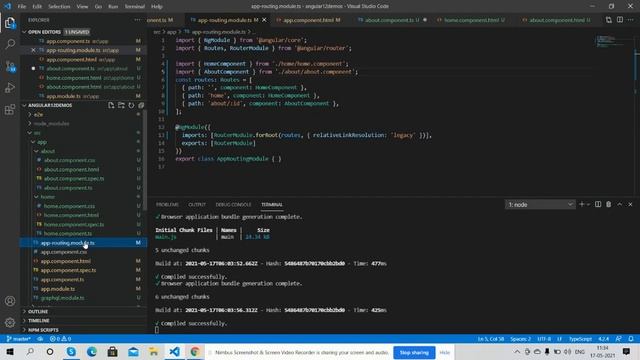Image resolution: width=640 pixels, height=360 pixels.
Task: Collapse the Open Editors section
Action: (24, 32)
